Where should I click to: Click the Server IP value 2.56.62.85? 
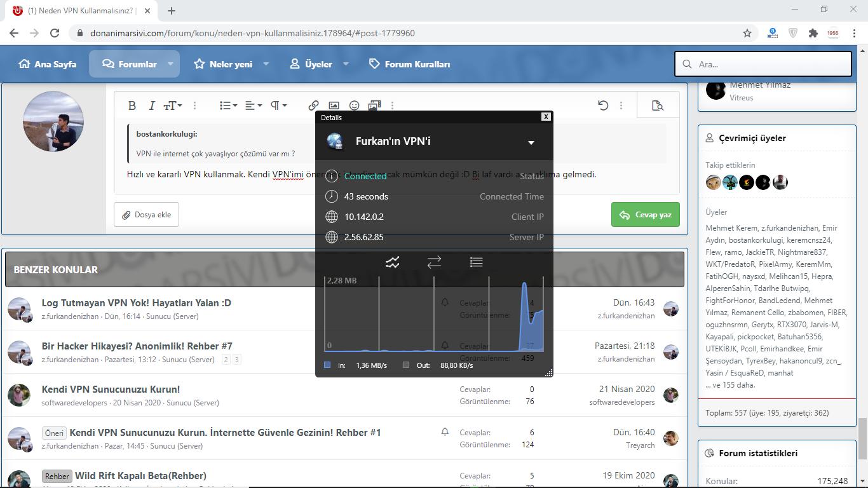coord(364,237)
